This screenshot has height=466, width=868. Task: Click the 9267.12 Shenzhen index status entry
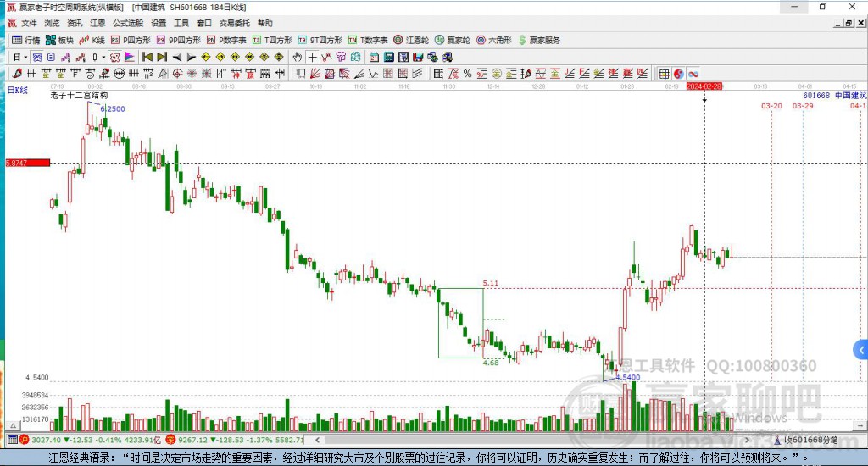(x=234, y=440)
